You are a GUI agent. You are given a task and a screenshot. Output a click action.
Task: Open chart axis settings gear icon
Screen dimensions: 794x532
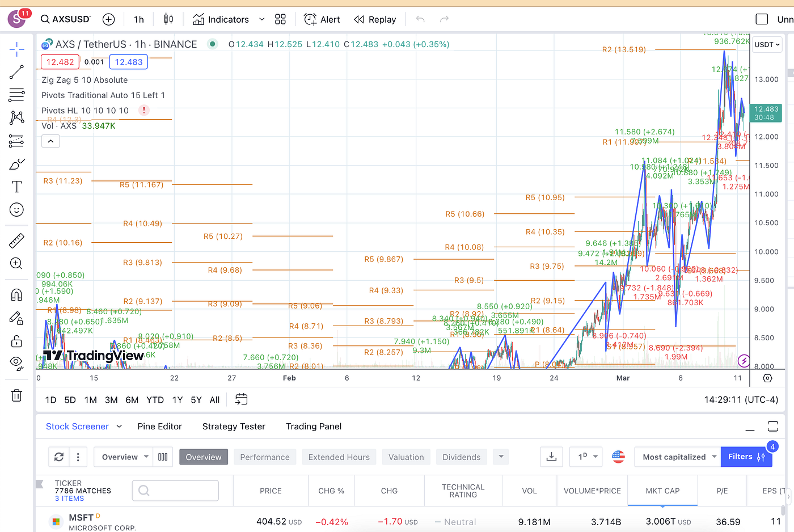point(767,378)
